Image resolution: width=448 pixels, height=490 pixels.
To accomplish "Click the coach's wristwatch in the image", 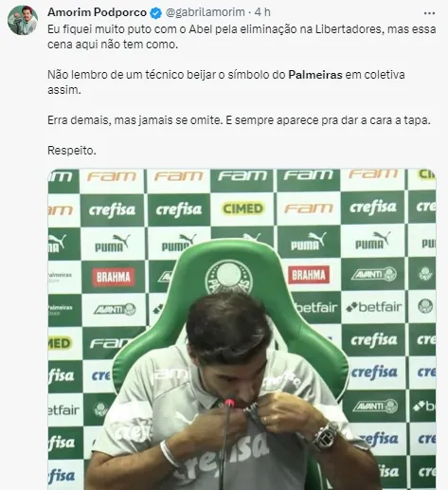I will pos(326,436).
